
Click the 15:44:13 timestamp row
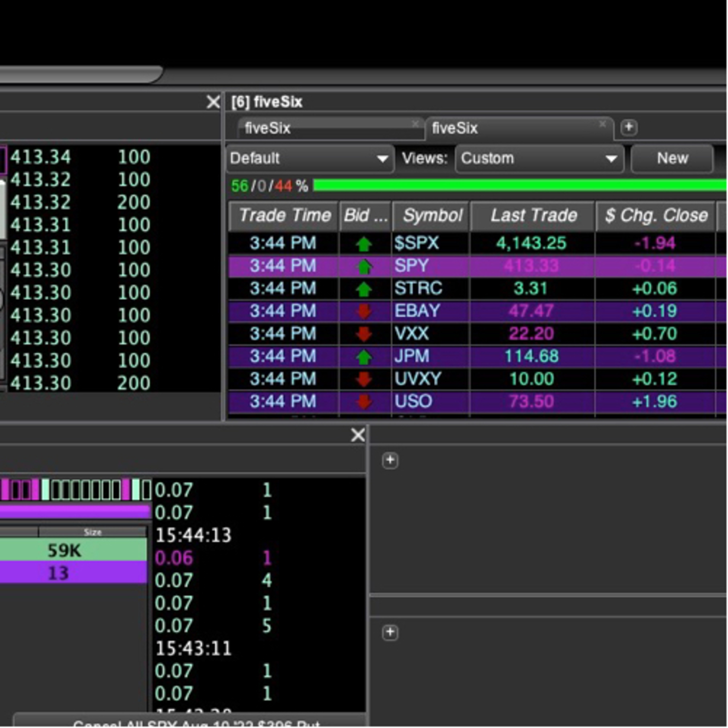pos(193,535)
